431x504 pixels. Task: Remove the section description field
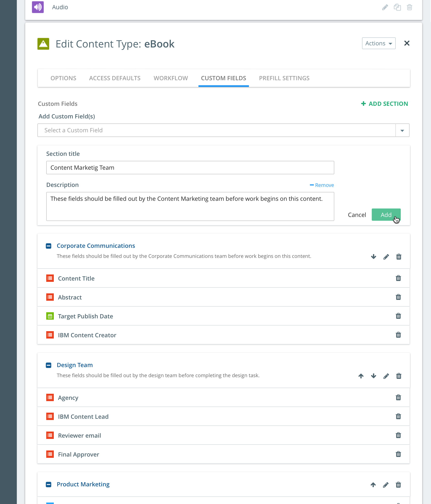pyautogui.click(x=322, y=185)
